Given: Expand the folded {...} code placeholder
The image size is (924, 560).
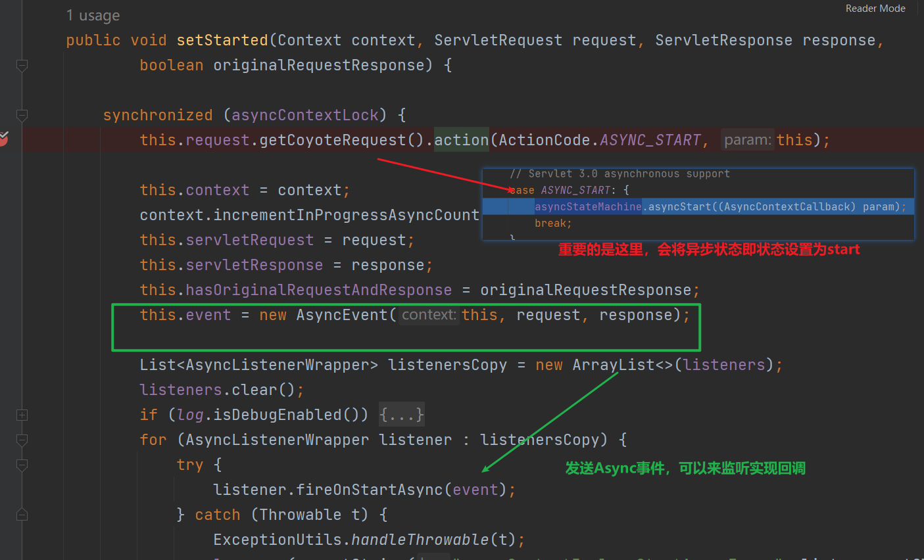Looking at the screenshot, I should (401, 415).
